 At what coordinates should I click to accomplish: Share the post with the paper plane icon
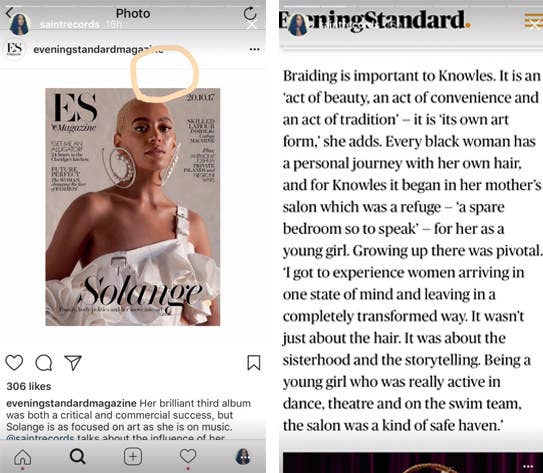point(73,363)
